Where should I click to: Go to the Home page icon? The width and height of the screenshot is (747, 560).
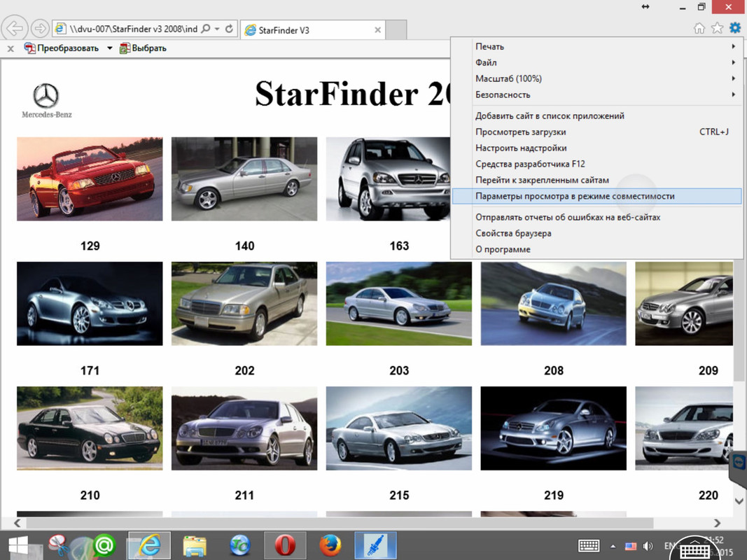[699, 28]
